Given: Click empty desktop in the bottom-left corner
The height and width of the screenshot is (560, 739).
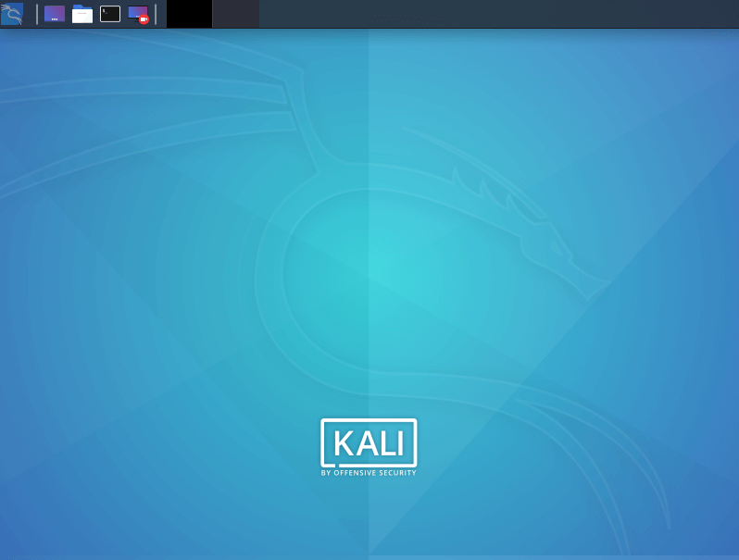Looking at the screenshot, I should tap(37, 528).
